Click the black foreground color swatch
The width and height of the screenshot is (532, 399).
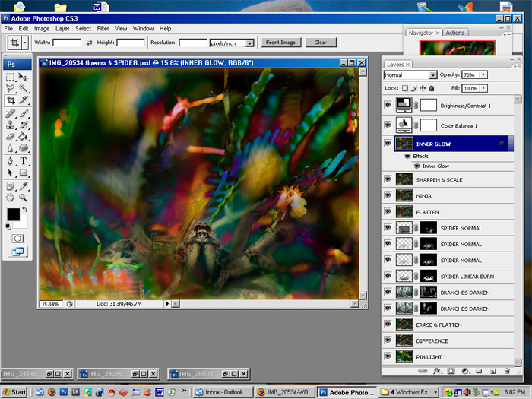(x=12, y=215)
